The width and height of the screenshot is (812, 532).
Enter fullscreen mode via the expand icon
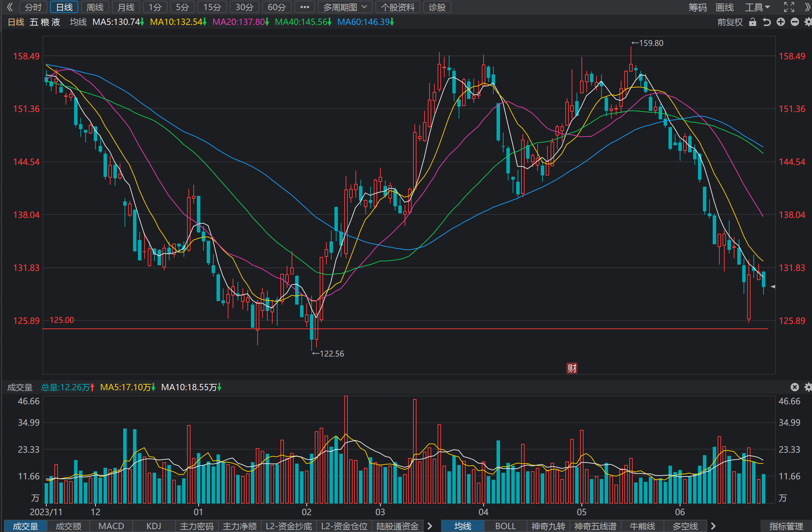(x=789, y=7)
